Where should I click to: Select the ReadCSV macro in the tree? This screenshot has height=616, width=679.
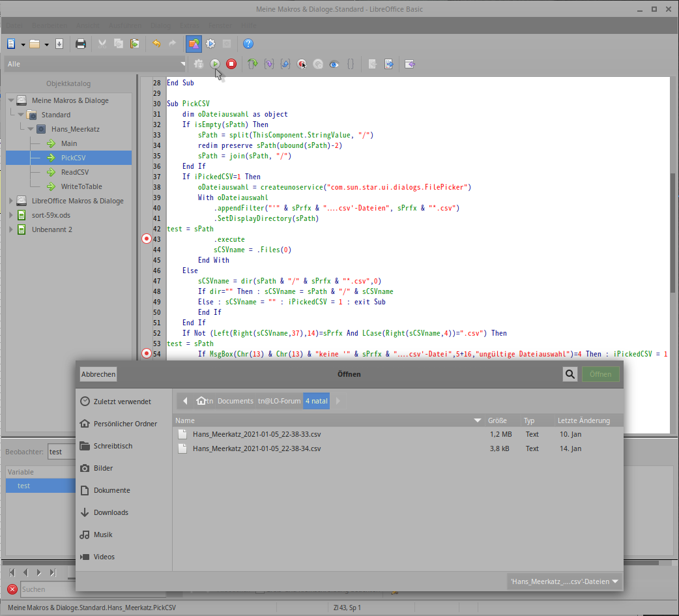click(75, 172)
